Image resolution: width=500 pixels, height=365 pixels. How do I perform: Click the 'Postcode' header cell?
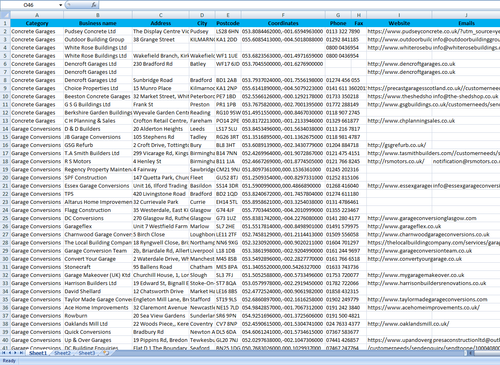point(228,23)
